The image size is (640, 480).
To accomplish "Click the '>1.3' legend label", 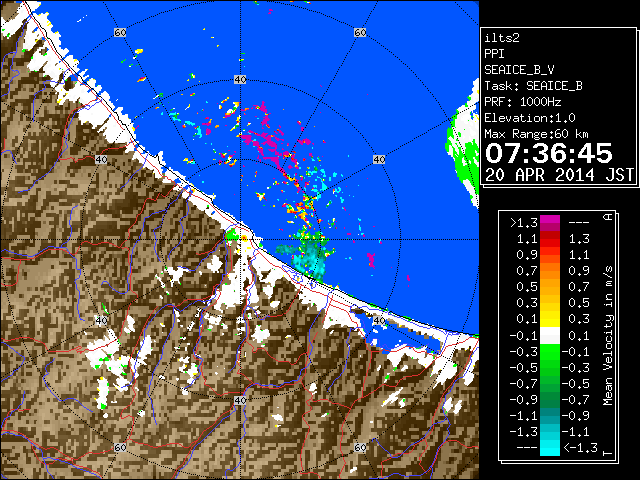I will tap(523, 223).
